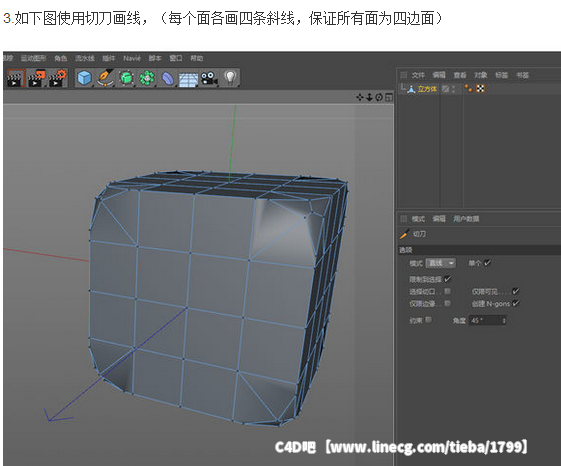Open the green Array modeling objects icon
Image resolution: width=561 pixels, height=466 pixels.
click(147, 78)
